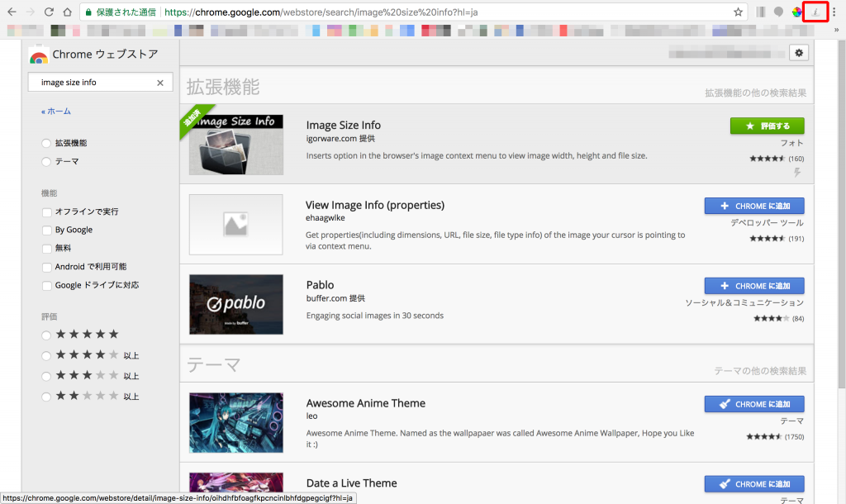
Task: Open the browser home page icon
Action: (x=67, y=12)
